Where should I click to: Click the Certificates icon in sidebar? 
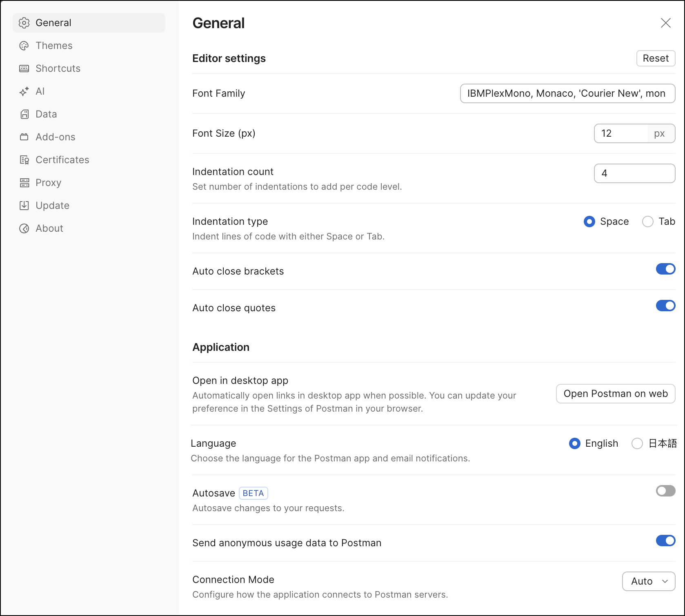pos(24,160)
